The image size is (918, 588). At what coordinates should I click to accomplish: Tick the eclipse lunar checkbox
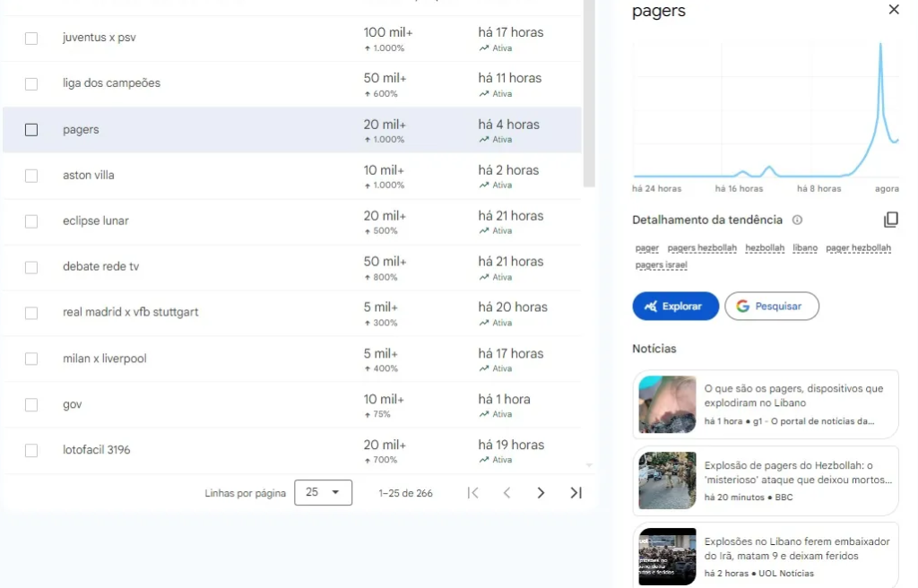coord(31,221)
